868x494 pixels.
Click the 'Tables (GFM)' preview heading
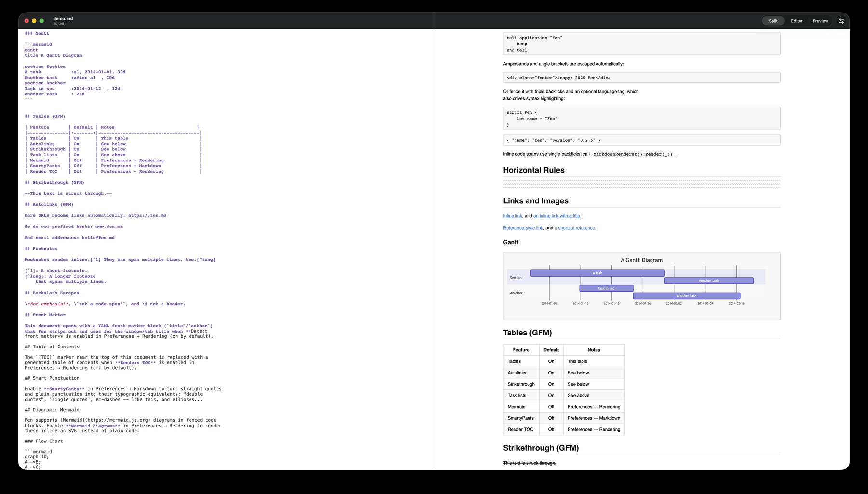click(x=528, y=333)
